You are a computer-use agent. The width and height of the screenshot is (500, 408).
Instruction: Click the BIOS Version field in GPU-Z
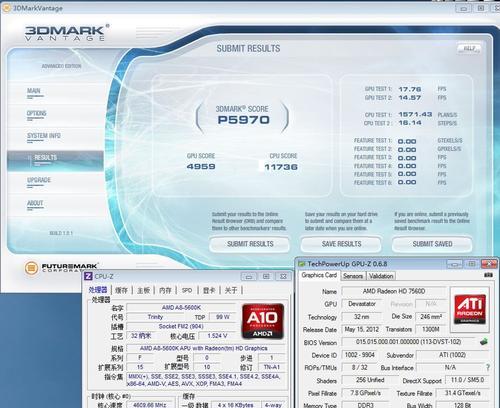tap(409, 342)
